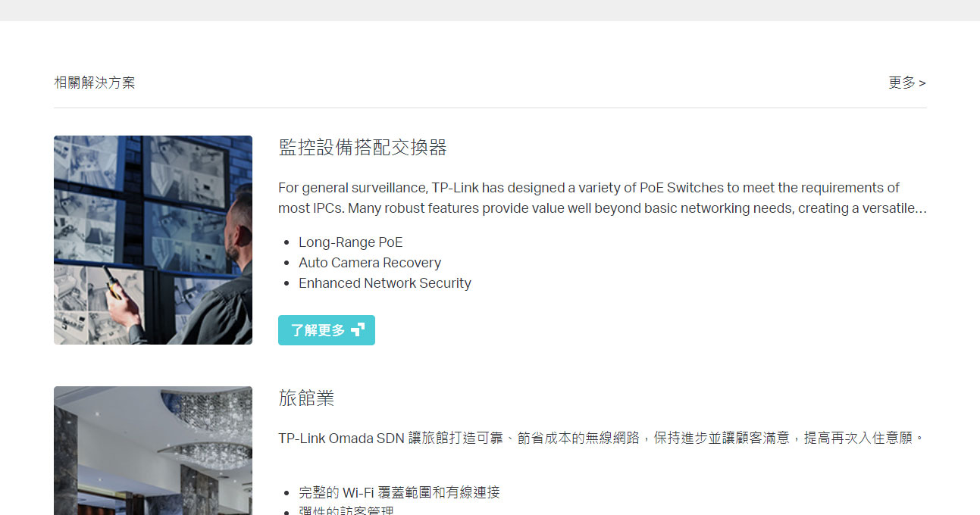Click the arrow icon inside 了解更多 button
Image resolution: width=980 pixels, height=515 pixels.
pos(358,329)
